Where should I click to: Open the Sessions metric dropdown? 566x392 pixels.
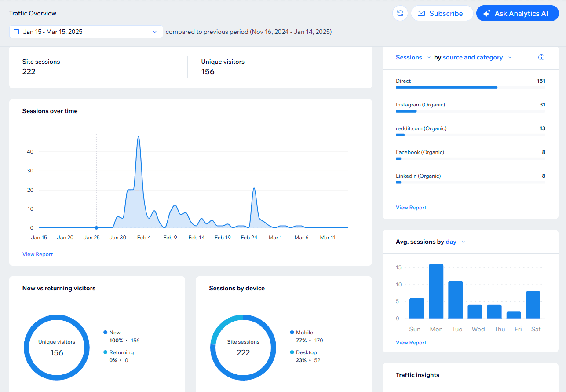(413, 57)
